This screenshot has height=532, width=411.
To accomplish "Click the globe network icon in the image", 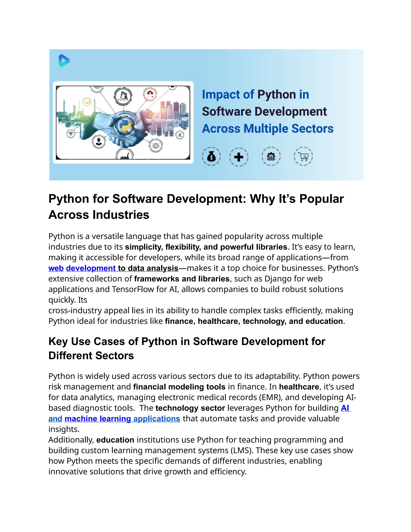I will [x=156, y=145].
